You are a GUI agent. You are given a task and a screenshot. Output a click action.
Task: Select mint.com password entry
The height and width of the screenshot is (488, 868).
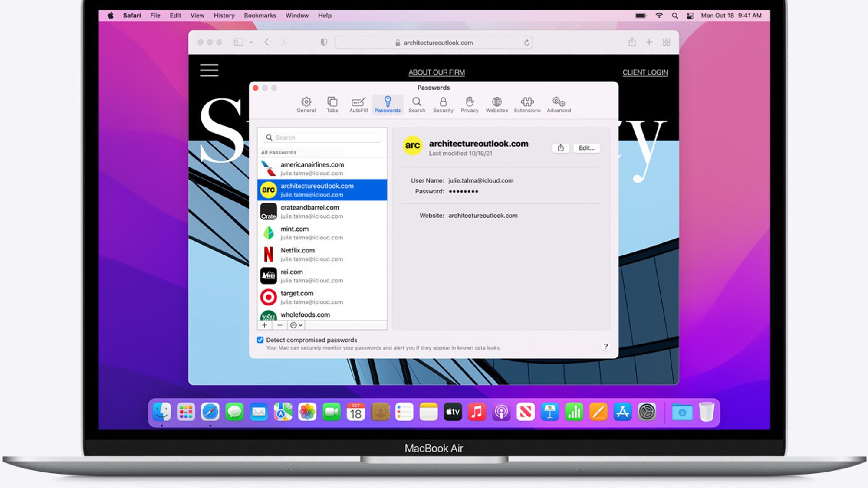(322, 233)
